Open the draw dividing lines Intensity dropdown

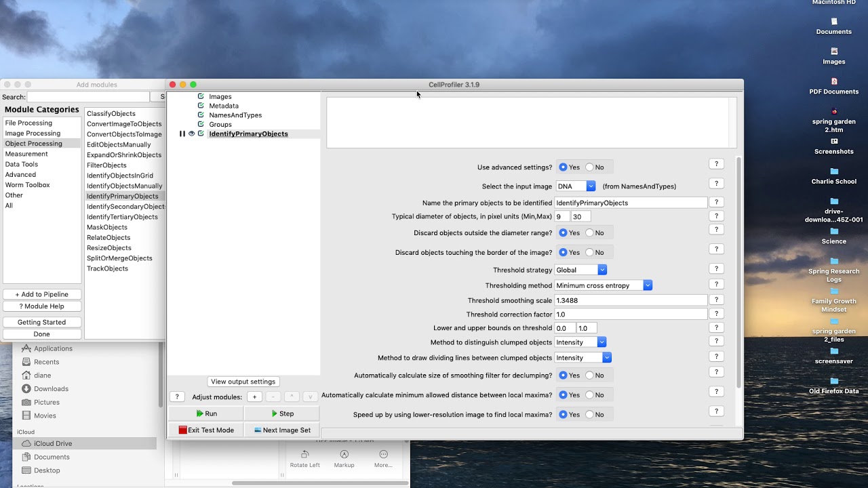tap(583, 358)
